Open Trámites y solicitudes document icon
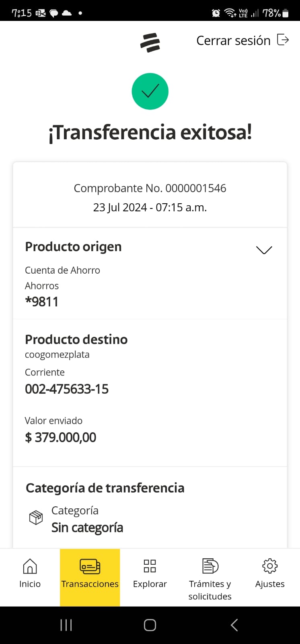This screenshot has height=644, width=300. (x=210, y=566)
